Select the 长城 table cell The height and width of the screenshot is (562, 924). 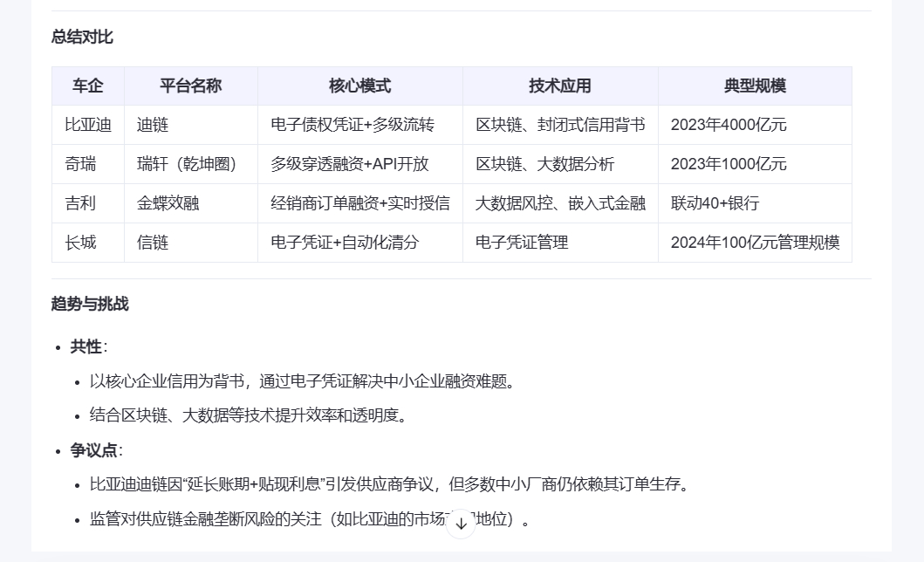[88, 242]
